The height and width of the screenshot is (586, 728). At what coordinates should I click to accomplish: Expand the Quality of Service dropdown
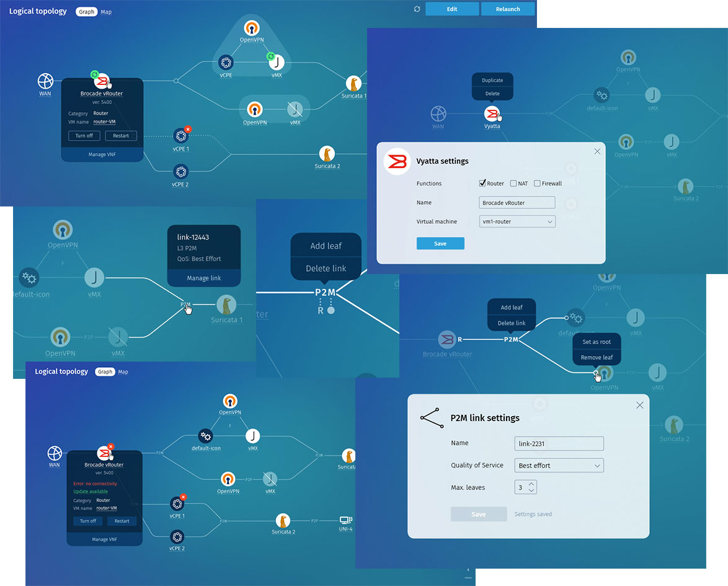(559, 466)
